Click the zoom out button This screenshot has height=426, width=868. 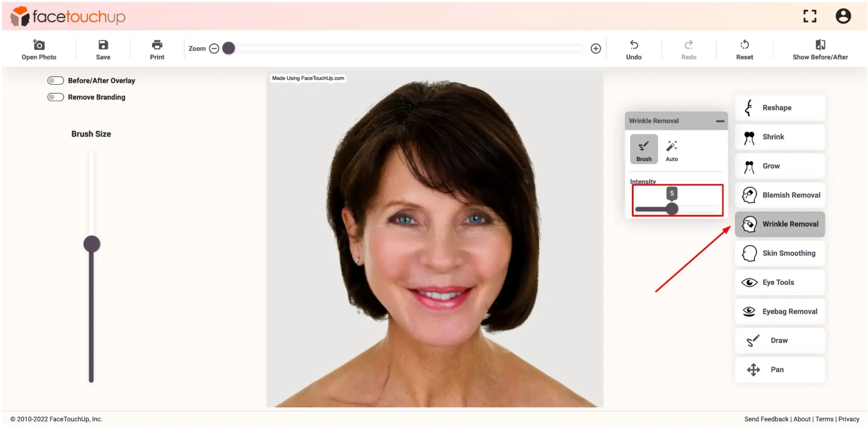point(214,48)
